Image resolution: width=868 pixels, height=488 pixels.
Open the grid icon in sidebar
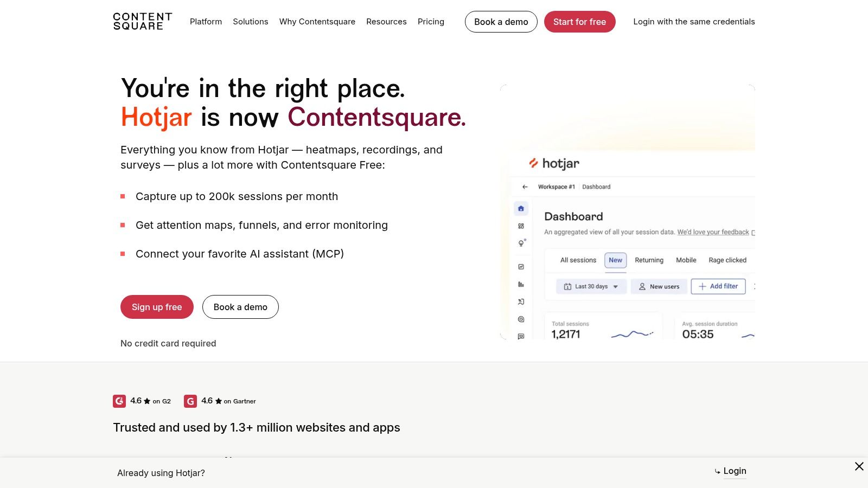click(521, 226)
